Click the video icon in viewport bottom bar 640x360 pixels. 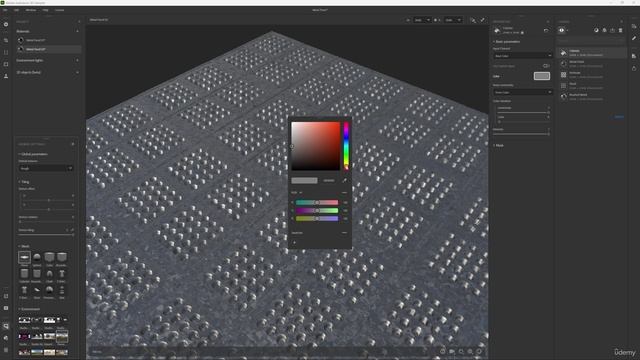tap(452, 351)
